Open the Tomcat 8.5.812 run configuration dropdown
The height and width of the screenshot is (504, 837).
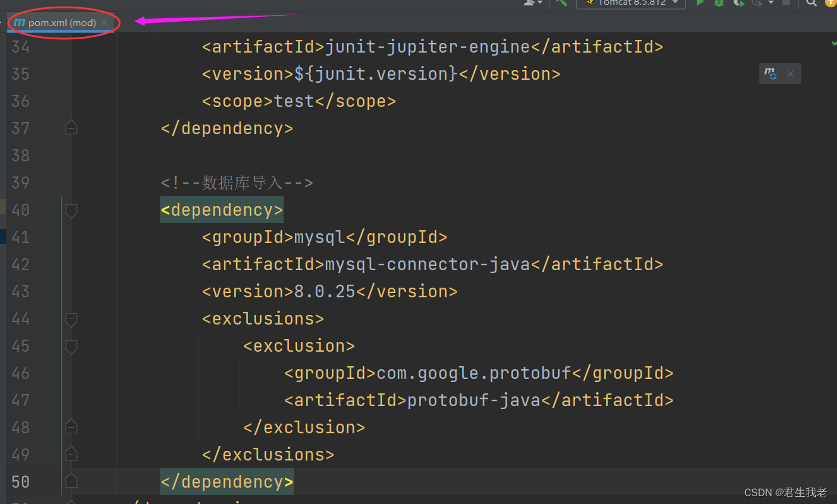click(x=631, y=3)
